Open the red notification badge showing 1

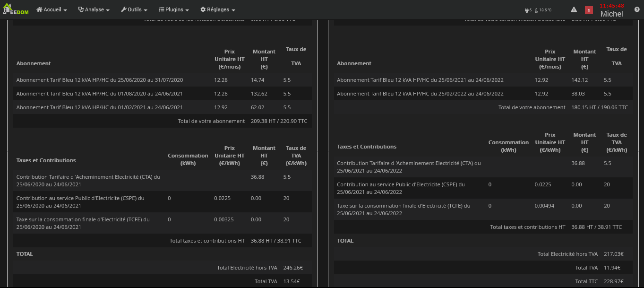tap(589, 10)
